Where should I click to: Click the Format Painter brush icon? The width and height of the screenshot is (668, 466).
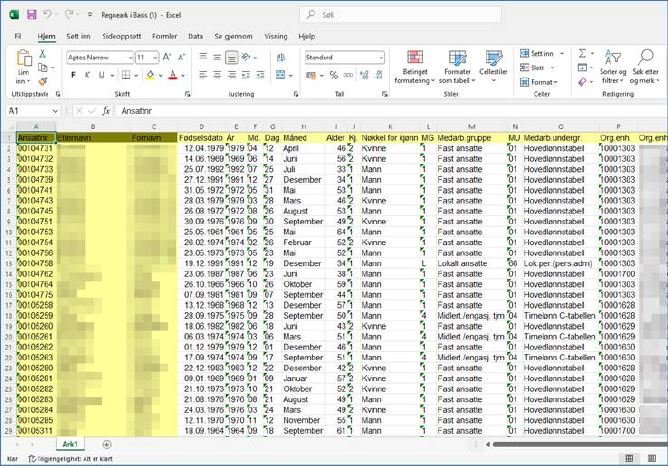(x=43, y=81)
